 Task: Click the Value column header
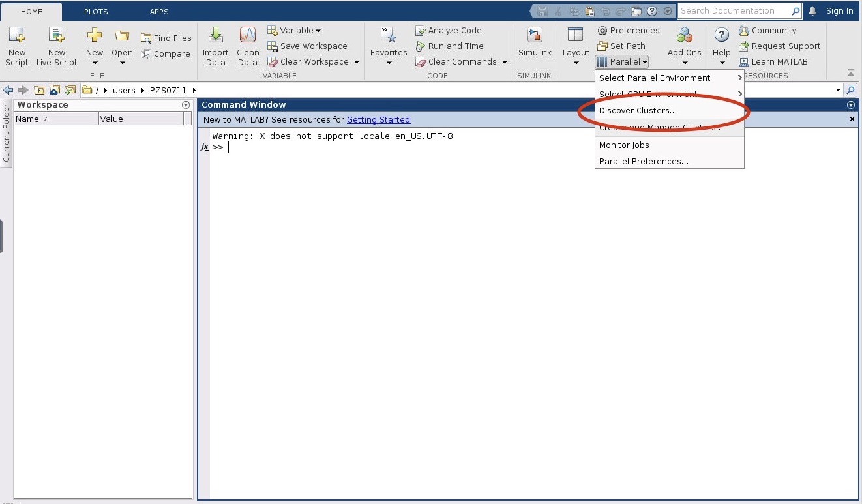[141, 119]
